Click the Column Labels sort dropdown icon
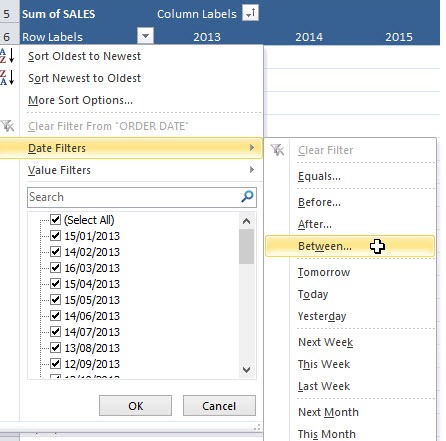 tap(250, 13)
